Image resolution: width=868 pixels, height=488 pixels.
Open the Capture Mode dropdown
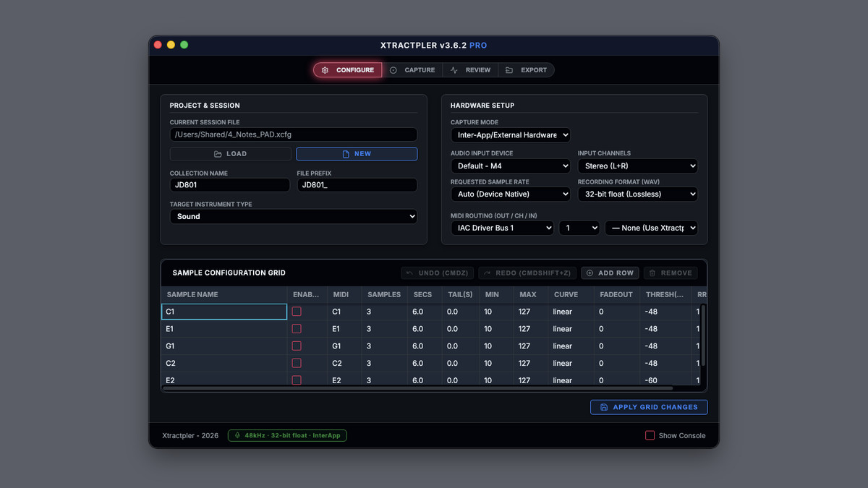(x=510, y=134)
